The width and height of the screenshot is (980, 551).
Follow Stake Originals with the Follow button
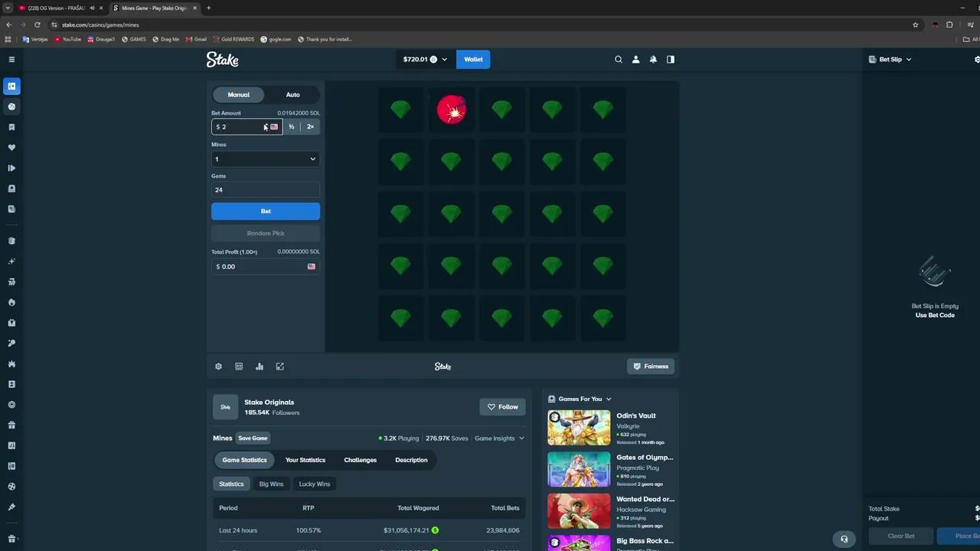coord(503,407)
